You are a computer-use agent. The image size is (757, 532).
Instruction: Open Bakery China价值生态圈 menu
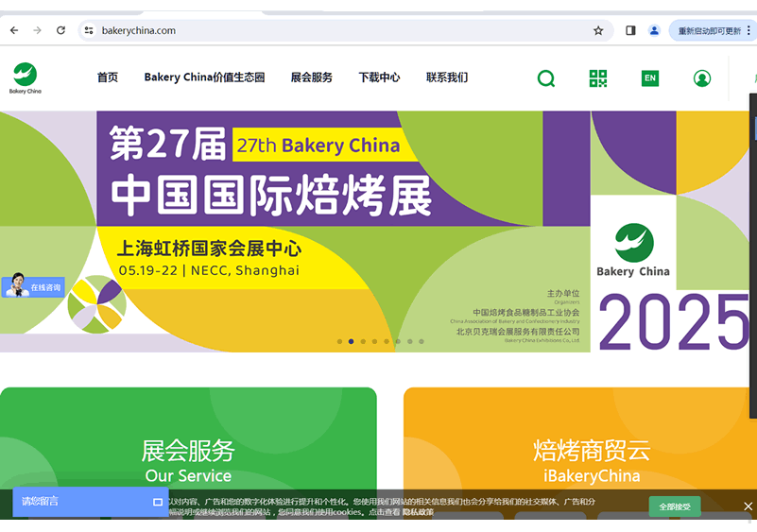tap(204, 77)
